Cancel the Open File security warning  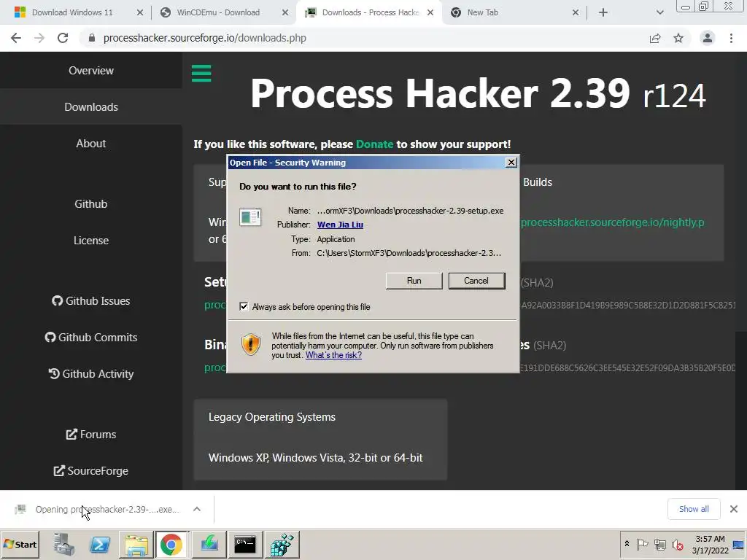pyautogui.click(x=476, y=281)
